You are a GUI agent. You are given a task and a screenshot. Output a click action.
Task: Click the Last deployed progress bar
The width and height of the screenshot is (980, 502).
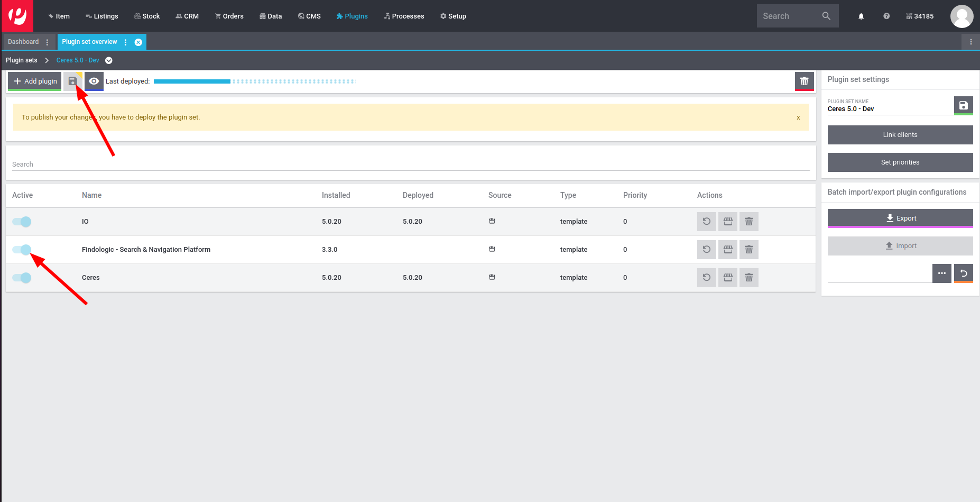pyautogui.click(x=255, y=81)
